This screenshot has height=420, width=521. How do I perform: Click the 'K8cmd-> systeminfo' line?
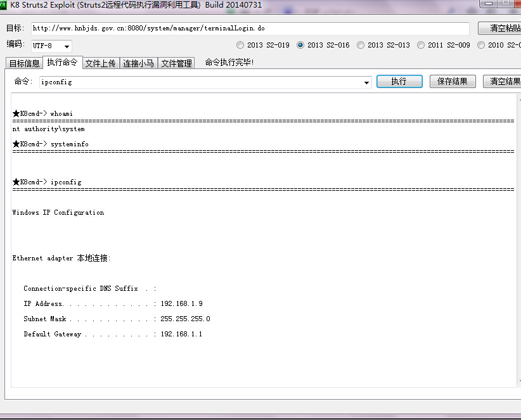(x=51, y=144)
